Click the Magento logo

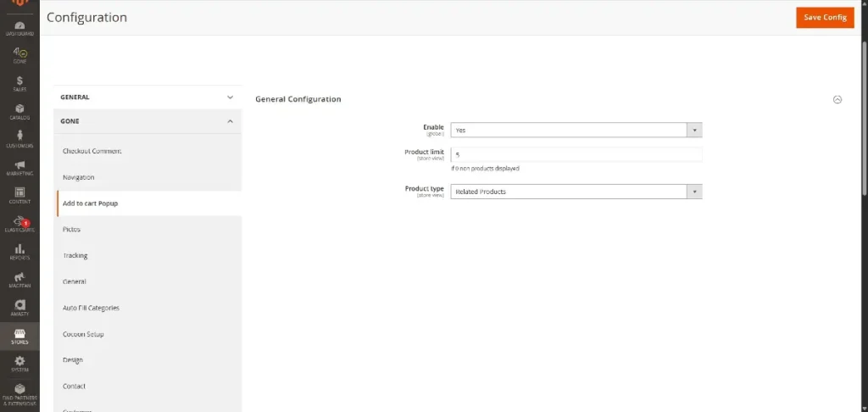click(x=19, y=3)
